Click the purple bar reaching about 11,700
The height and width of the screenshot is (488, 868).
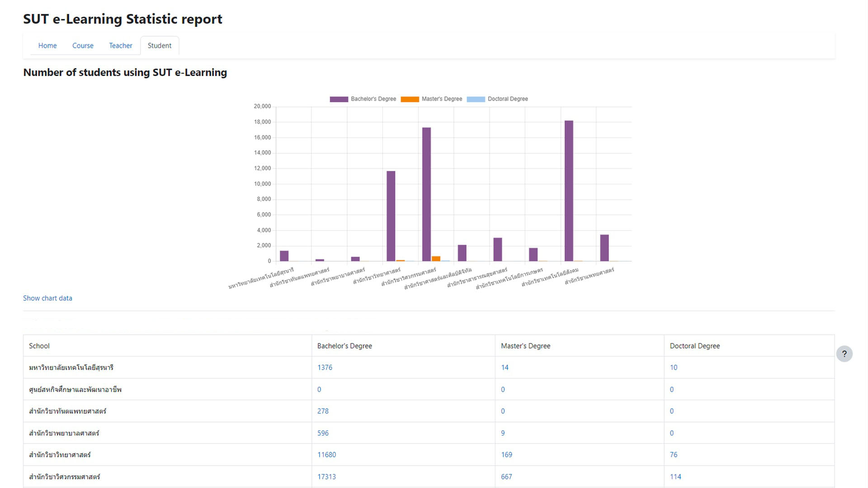[391, 216]
